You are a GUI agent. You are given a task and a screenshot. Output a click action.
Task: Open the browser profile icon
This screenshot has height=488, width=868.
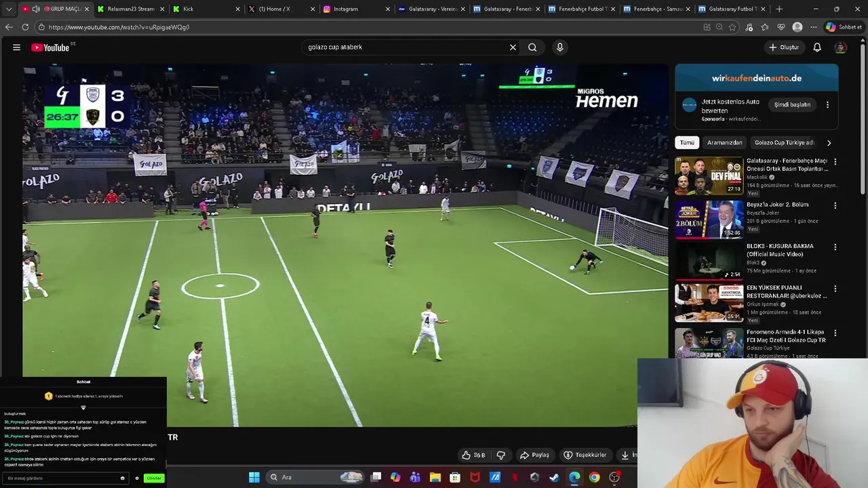[x=797, y=27]
